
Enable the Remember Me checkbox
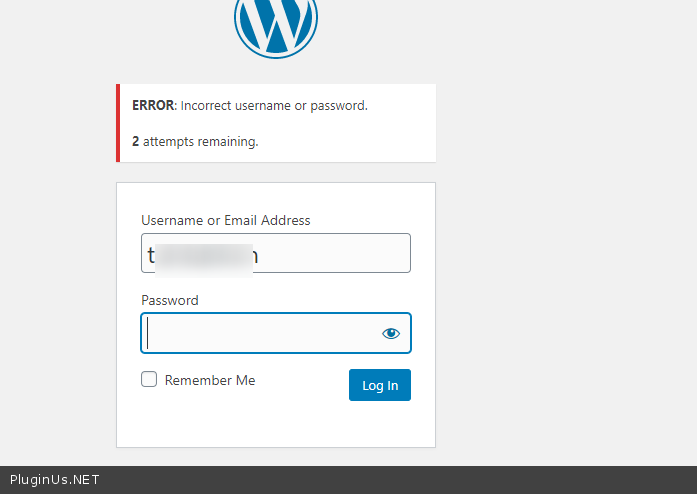[x=149, y=380]
